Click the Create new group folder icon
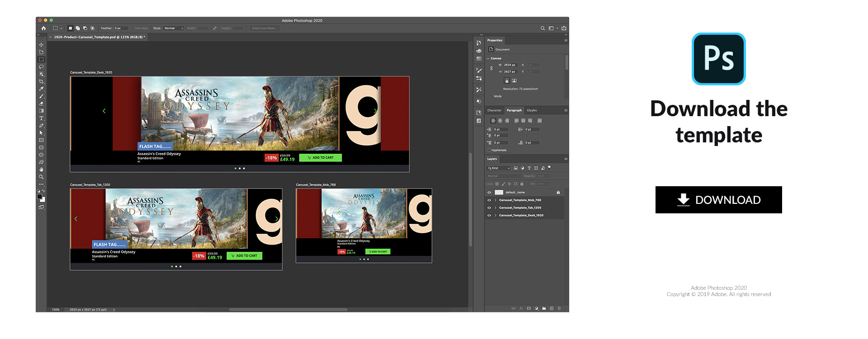868x339 pixels. coord(544,308)
